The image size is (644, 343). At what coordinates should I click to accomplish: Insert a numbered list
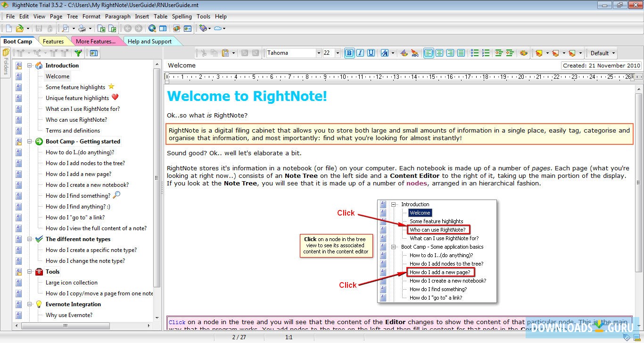(486, 53)
